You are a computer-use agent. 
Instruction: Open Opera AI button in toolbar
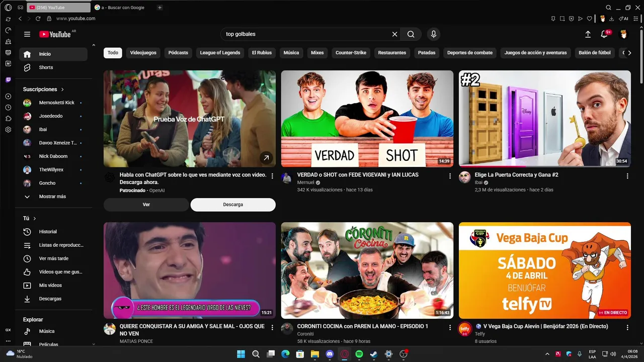623,19
